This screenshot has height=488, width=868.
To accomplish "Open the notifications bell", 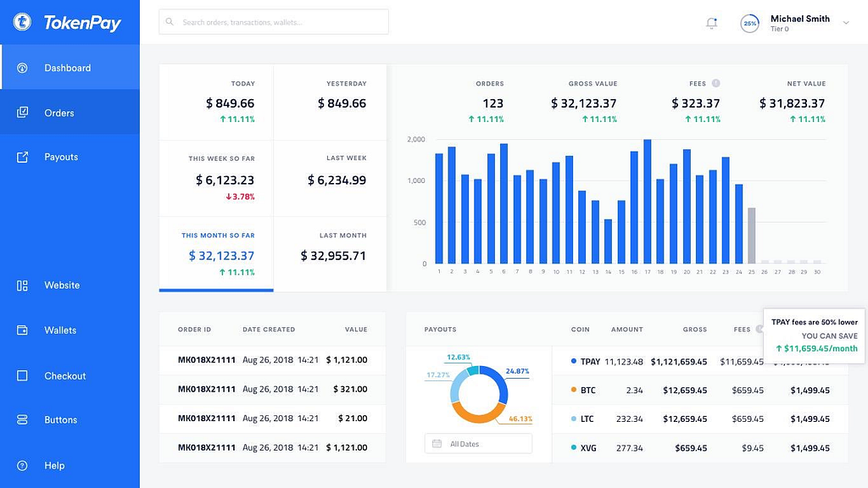I will pos(711,23).
